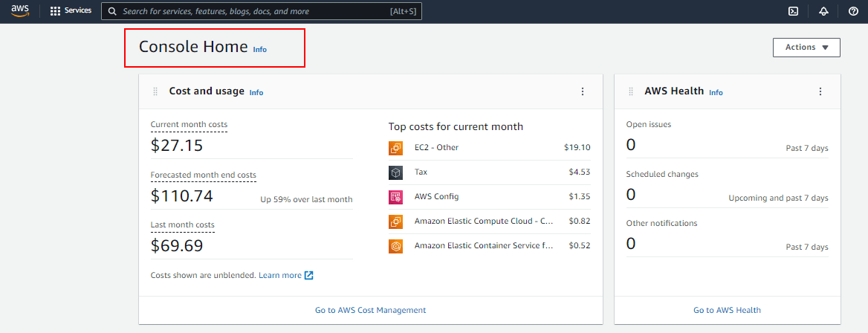Viewport: 868px width, 333px height.
Task: Click the Tax cube icon
Action: (395, 172)
